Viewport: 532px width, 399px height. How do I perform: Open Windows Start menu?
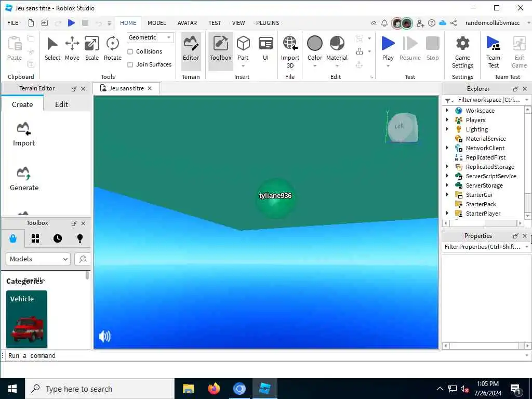pyautogui.click(x=12, y=389)
